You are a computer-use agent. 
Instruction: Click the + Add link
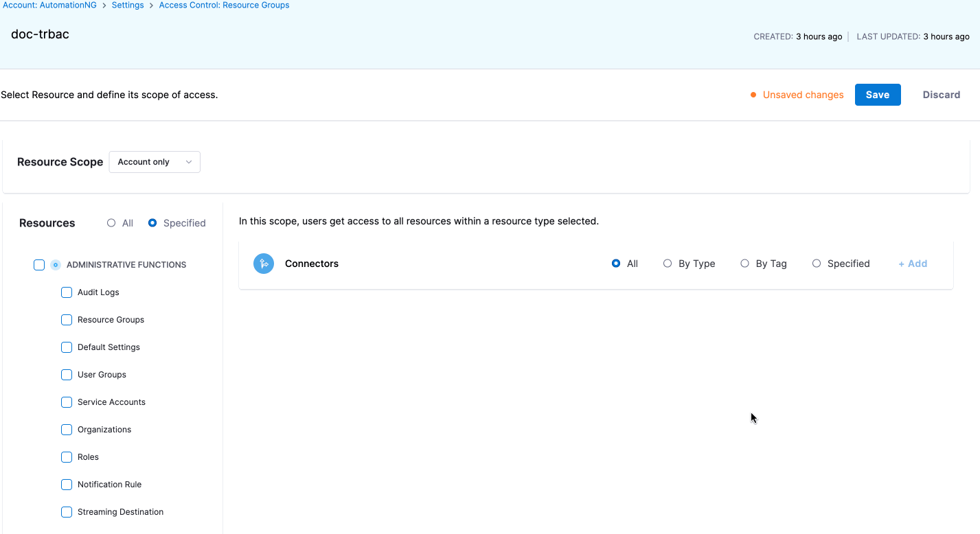point(913,264)
